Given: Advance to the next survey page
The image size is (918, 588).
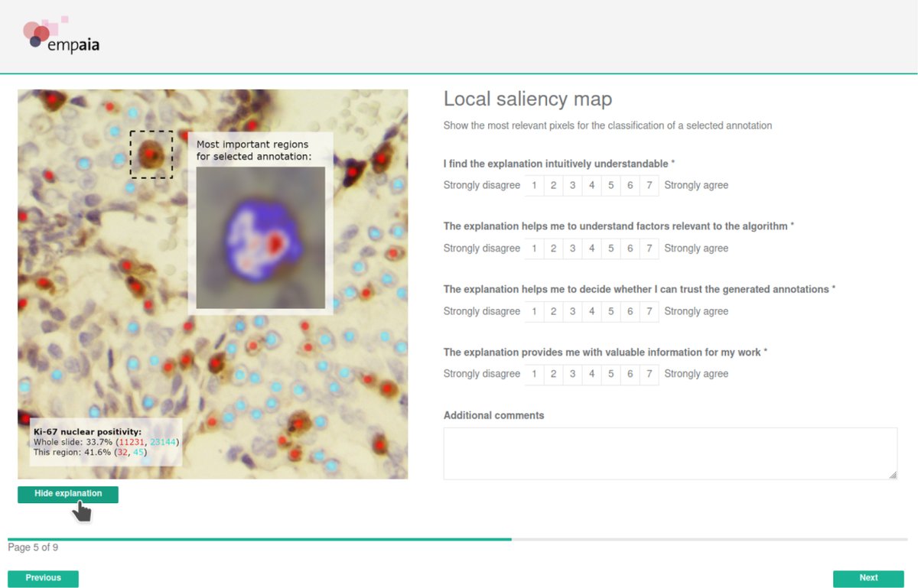Looking at the screenshot, I should pos(868,578).
